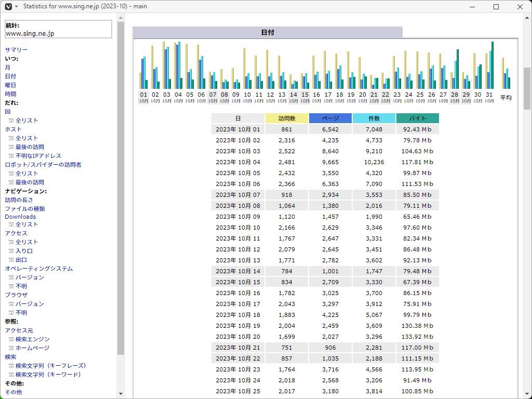Image resolution: width=532 pixels, height=399 pixels.
Task: Click the yellow 訪問数 column header
Action: (x=286, y=118)
